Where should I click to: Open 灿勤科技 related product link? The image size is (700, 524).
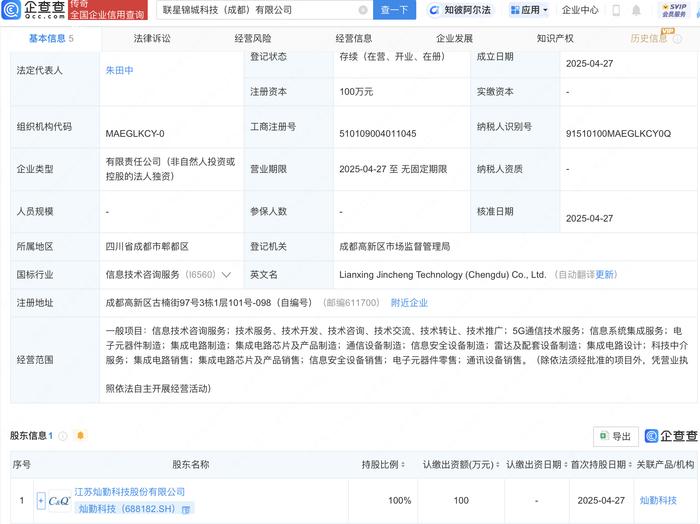[658, 500]
